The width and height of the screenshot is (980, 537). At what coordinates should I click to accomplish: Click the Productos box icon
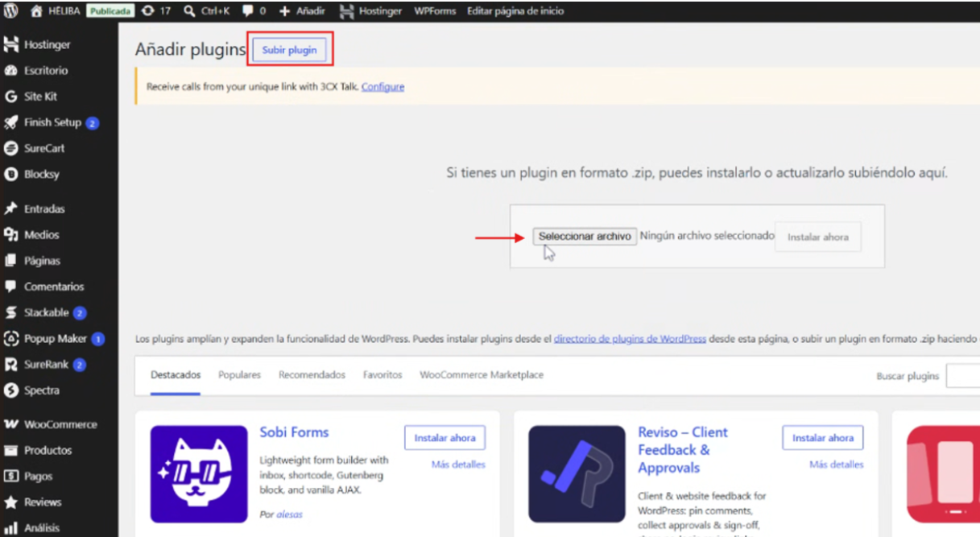pyautogui.click(x=11, y=450)
